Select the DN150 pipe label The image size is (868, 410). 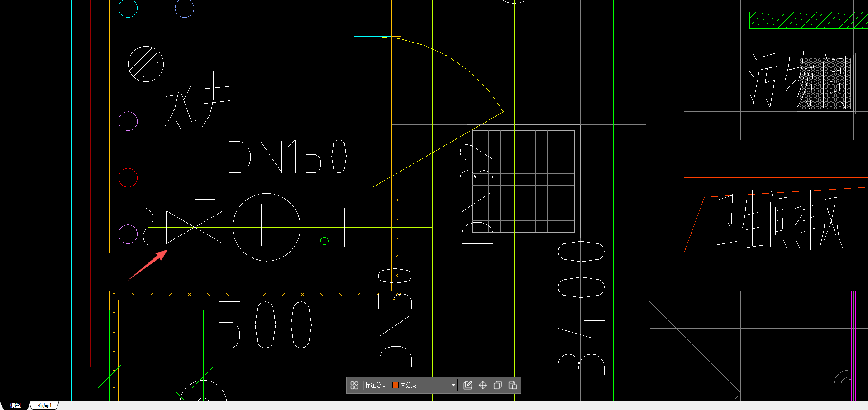287,157
